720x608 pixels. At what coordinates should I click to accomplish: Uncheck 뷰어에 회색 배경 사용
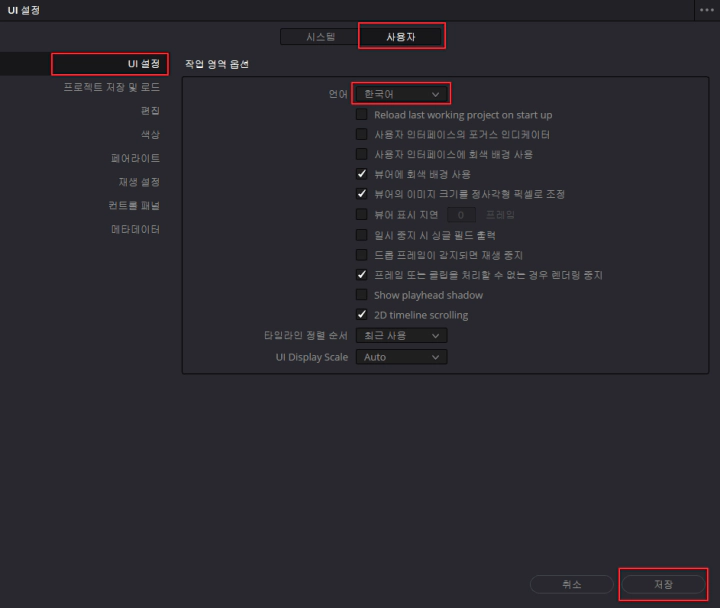[362, 174]
